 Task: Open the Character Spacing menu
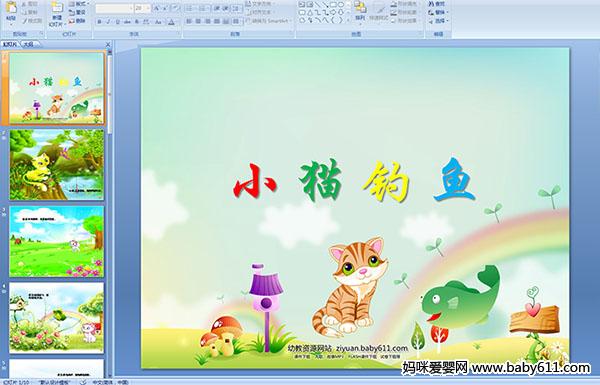coord(147,22)
